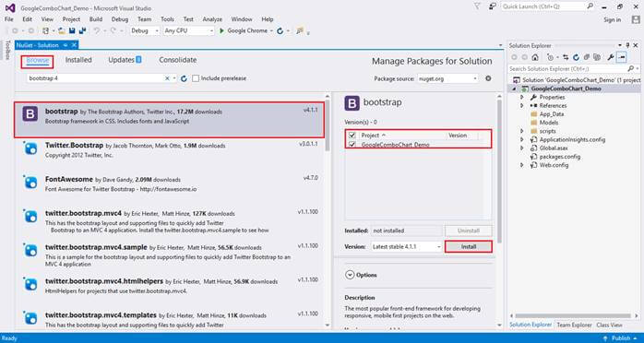Click the Undo arrow icon

97,30
